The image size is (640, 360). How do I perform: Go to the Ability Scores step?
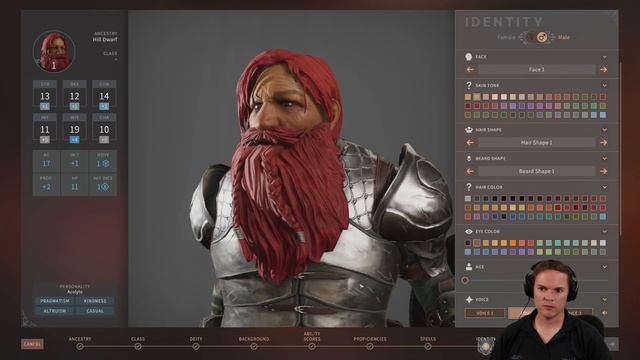coord(312,347)
